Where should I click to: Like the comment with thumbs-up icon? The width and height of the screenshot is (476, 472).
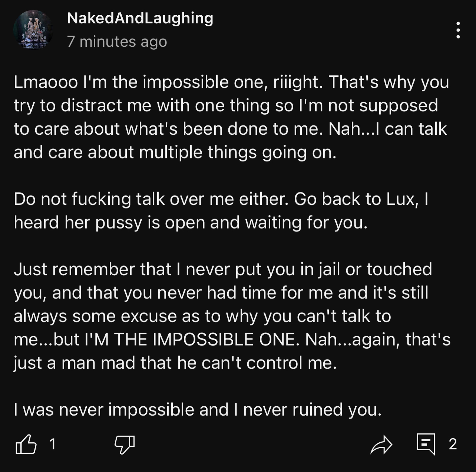[x=26, y=444]
